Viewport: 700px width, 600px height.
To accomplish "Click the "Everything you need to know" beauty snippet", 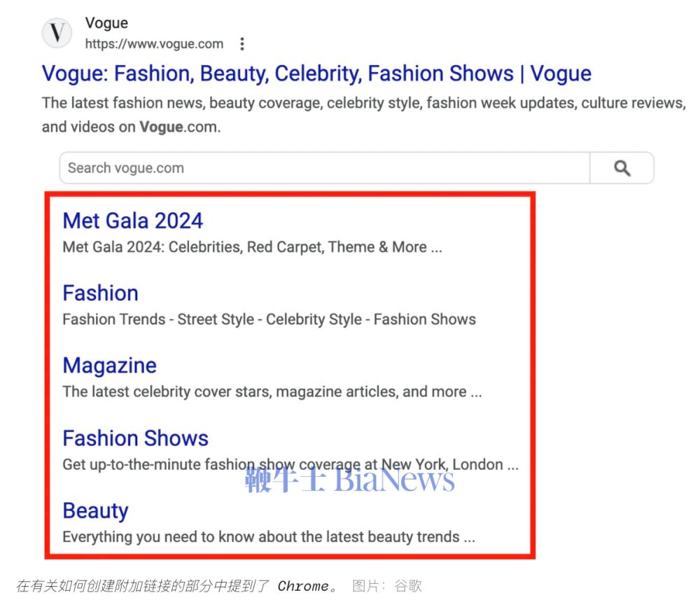I will click(269, 536).
